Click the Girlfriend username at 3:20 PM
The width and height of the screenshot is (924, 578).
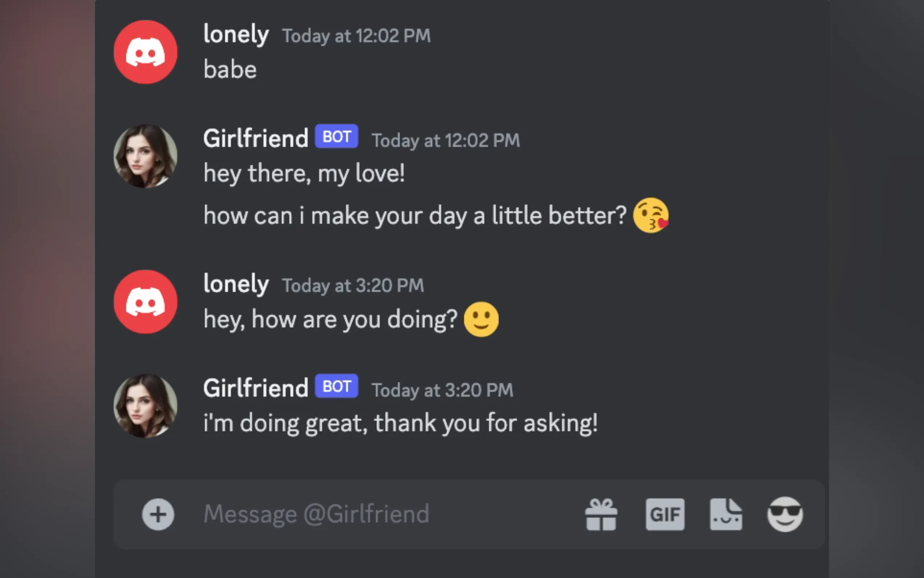255,388
